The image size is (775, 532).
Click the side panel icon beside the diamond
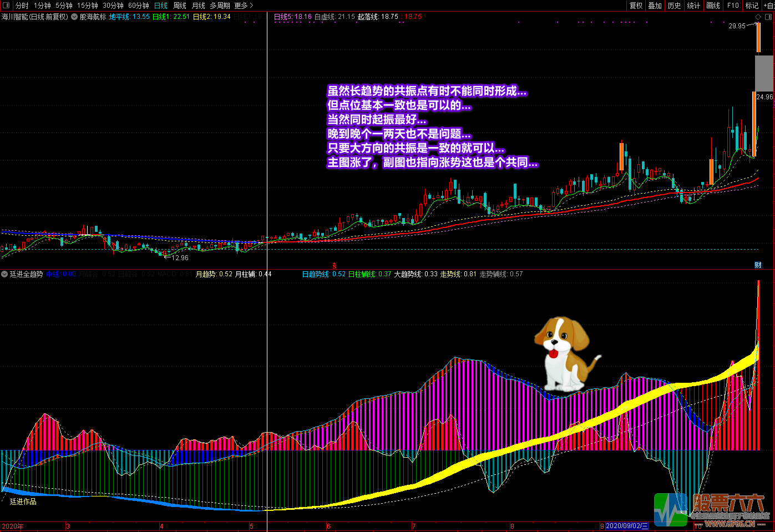coord(768,17)
